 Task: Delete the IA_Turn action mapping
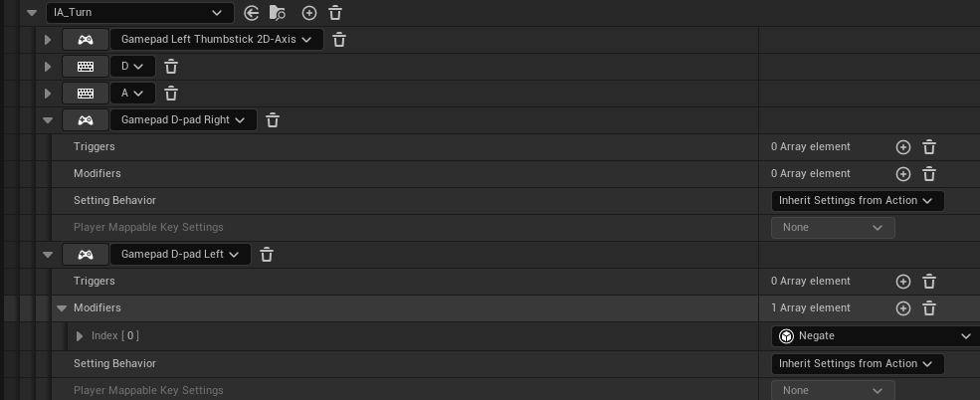pos(335,13)
